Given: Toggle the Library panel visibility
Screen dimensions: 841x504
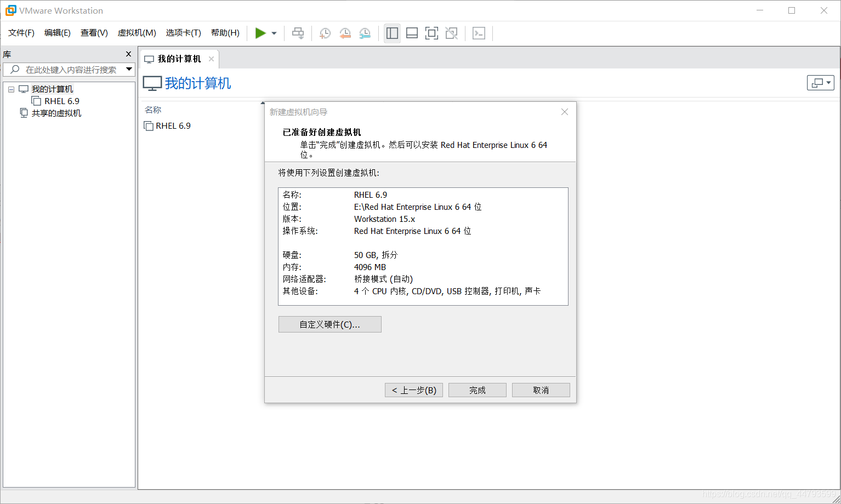Looking at the screenshot, I should coord(392,33).
